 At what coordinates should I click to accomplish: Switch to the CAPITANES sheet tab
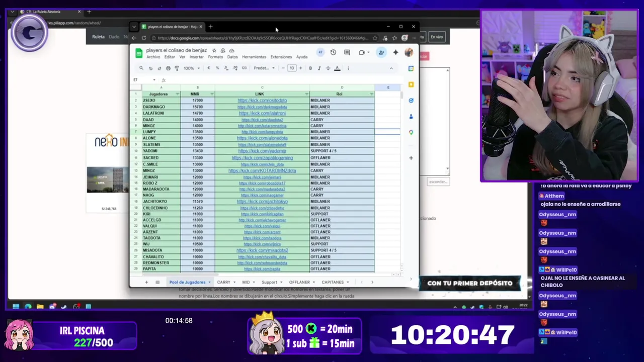[333, 282]
